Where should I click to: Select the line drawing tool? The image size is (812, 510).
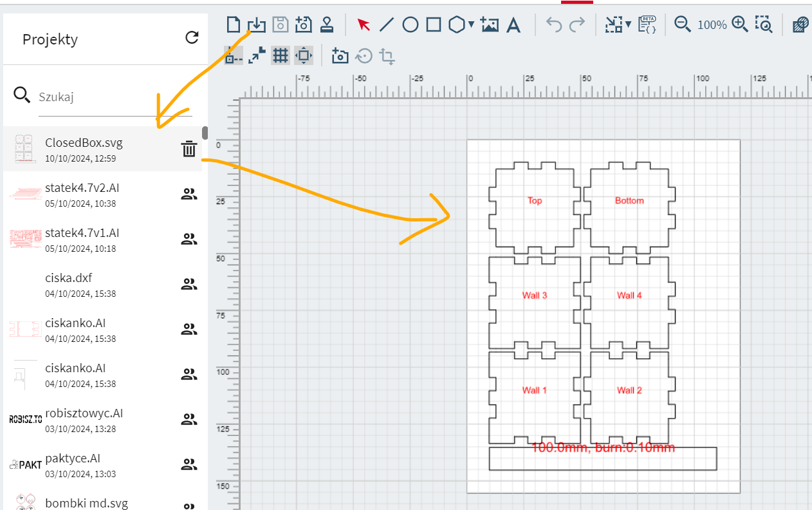click(387, 24)
